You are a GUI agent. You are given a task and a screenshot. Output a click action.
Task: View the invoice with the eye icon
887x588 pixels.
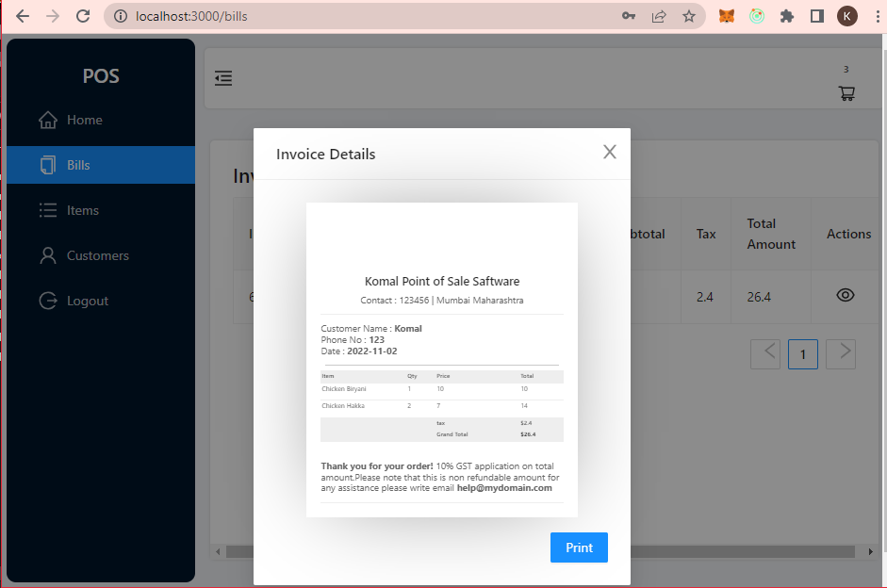[845, 295]
